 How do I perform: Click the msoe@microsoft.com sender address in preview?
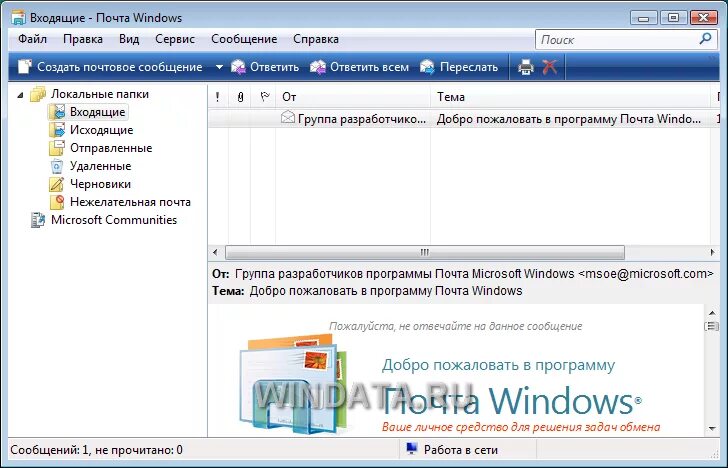click(x=646, y=273)
